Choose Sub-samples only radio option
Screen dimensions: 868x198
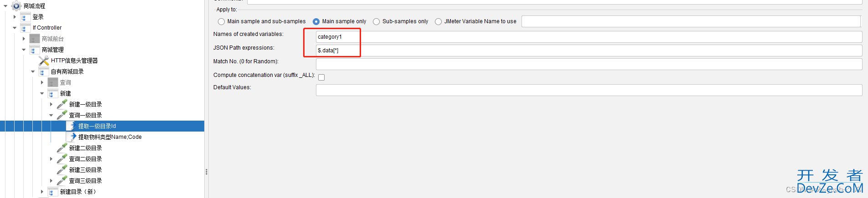[377, 21]
